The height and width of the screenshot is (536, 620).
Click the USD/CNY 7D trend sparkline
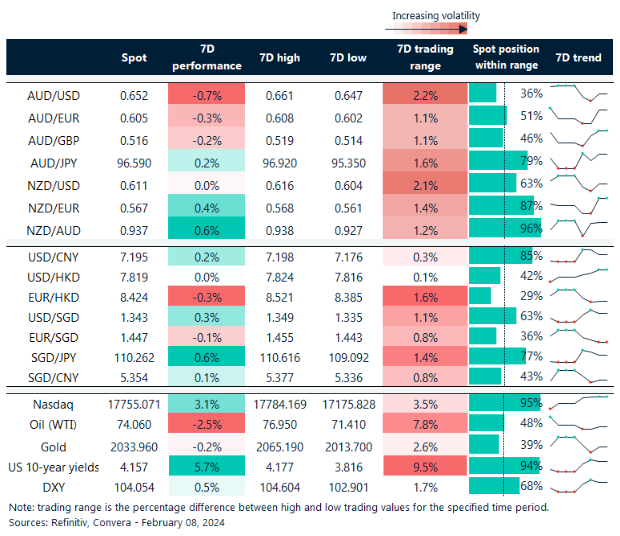[578, 254]
